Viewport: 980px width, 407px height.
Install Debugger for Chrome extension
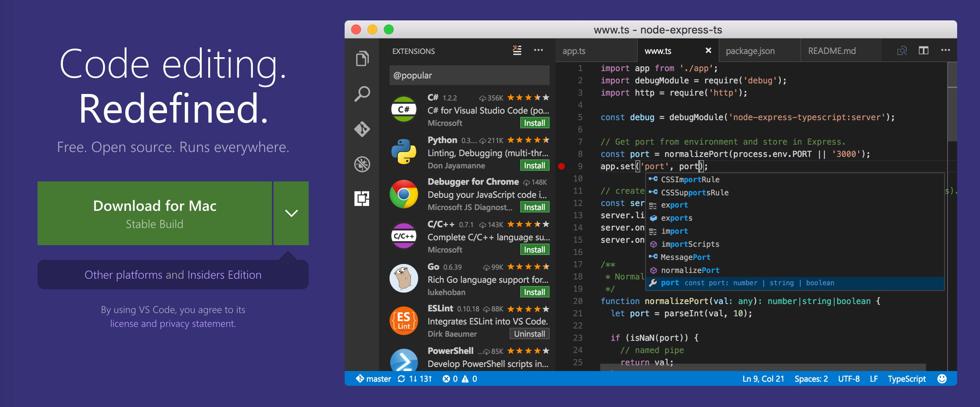[535, 207]
